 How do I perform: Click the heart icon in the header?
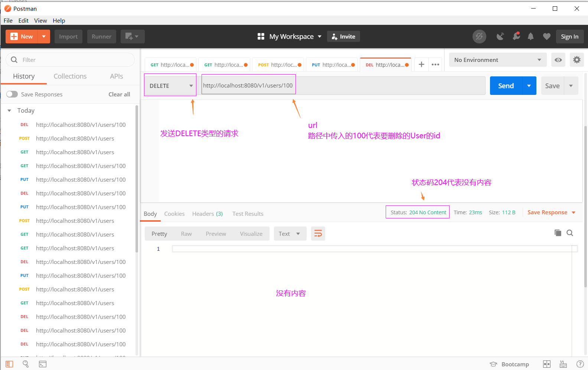(x=546, y=36)
